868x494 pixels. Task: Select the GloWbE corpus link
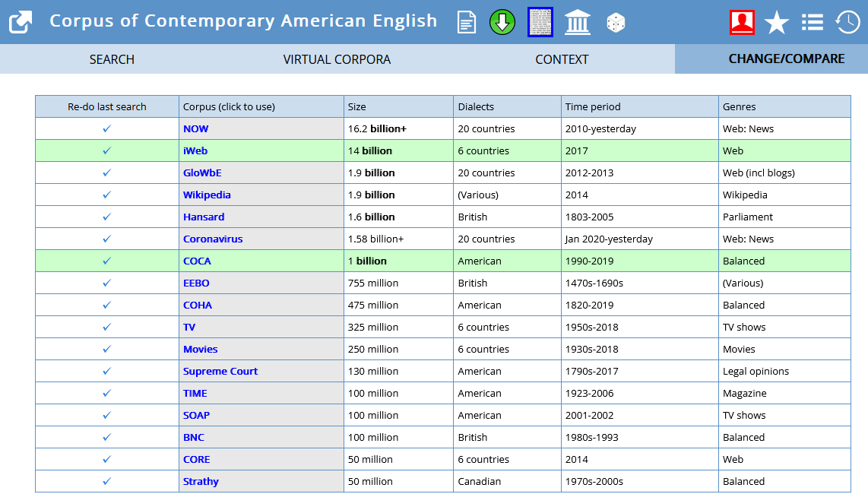(x=202, y=173)
